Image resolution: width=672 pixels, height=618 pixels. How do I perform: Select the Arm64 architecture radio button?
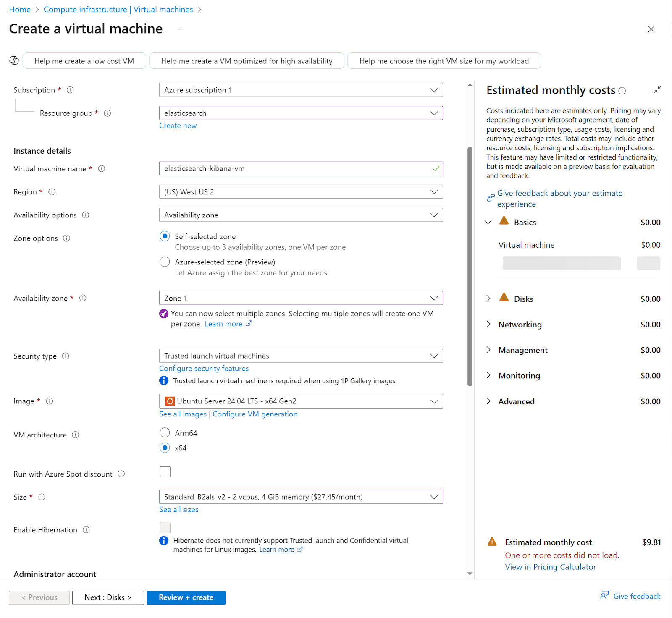[165, 432]
